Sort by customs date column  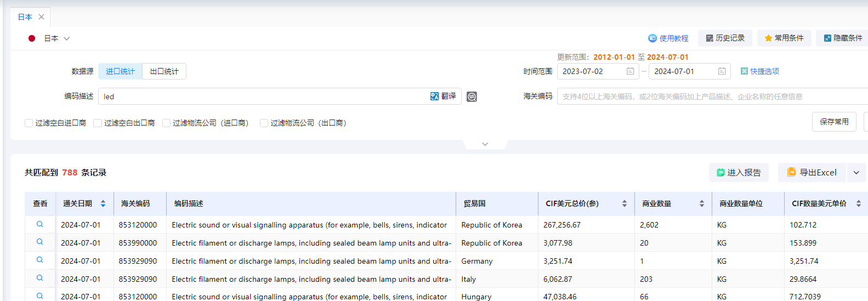pyautogui.click(x=103, y=204)
